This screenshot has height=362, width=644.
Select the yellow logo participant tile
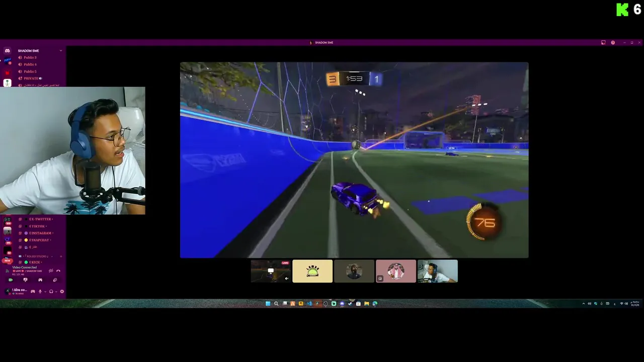tap(312, 271)
